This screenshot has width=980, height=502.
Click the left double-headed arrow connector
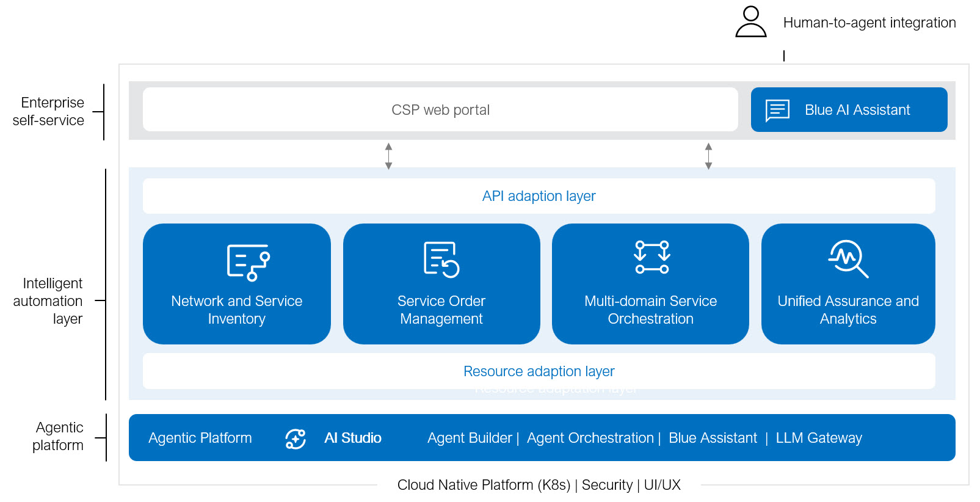click(x=388, y=156)
